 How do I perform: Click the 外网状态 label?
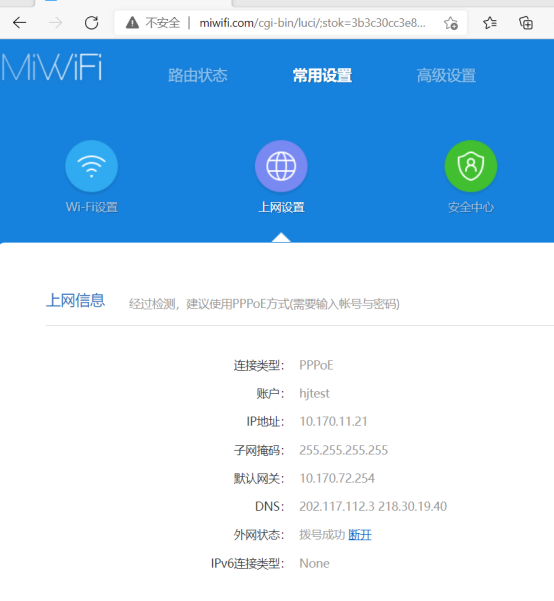[259, 535]
